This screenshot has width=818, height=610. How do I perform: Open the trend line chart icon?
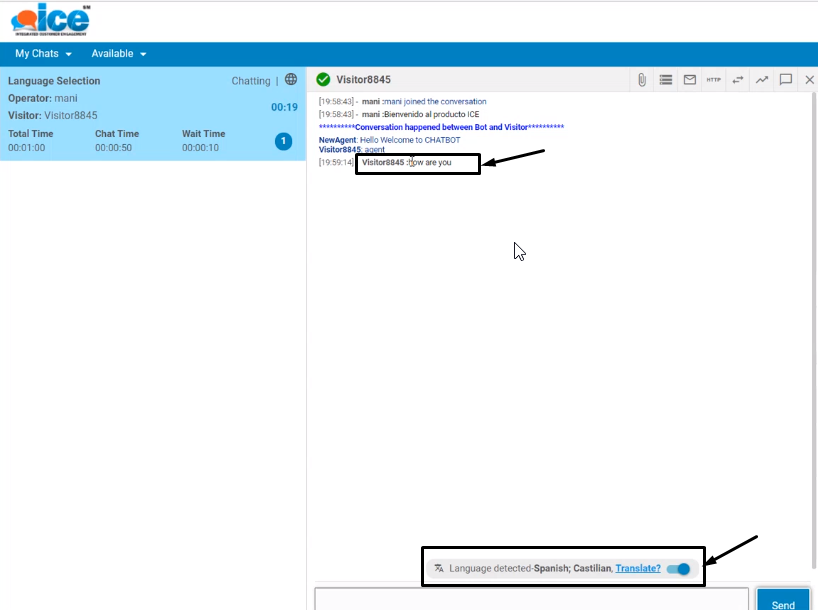(762, 80)
